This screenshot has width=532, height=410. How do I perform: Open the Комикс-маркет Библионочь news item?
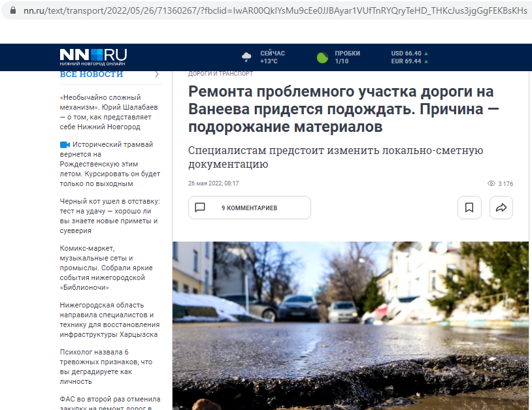[106, 268]
